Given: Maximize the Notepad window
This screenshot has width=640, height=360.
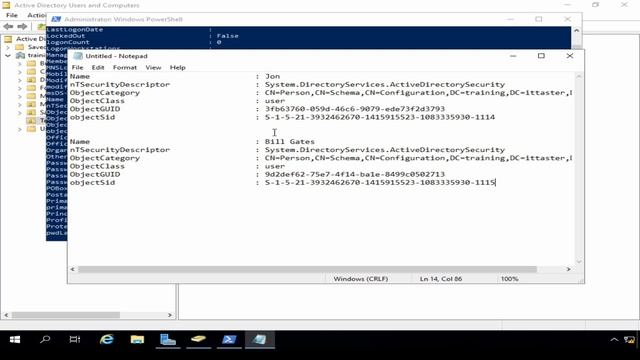Looking at the screenshot, I should (541, 56).
